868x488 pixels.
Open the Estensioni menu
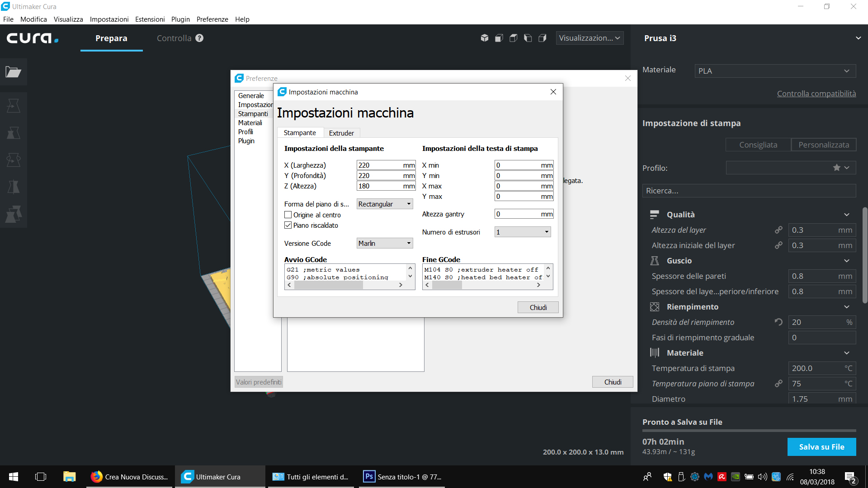[x=150, y=19]
